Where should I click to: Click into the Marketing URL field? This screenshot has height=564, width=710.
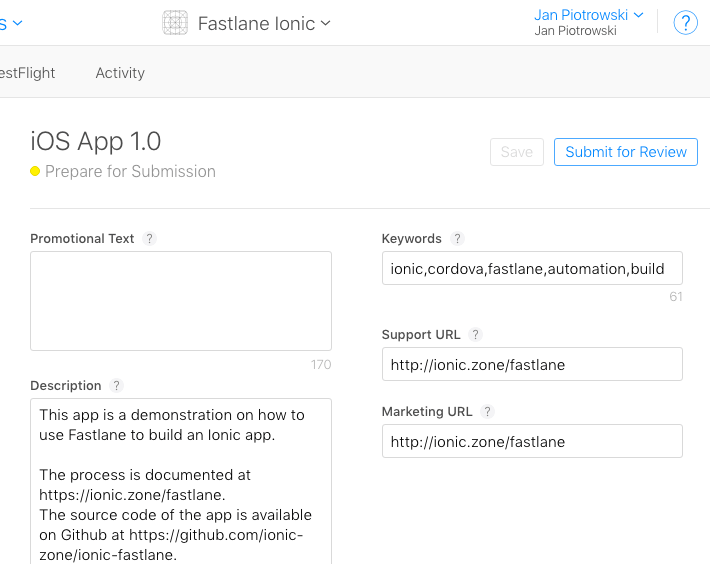point(532,441)
